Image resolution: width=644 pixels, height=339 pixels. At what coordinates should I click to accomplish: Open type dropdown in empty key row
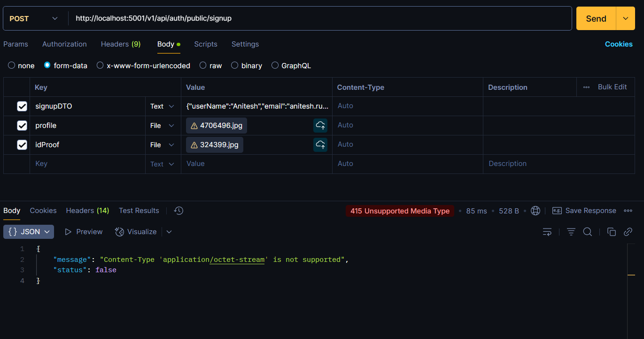(x=163, y=164)
